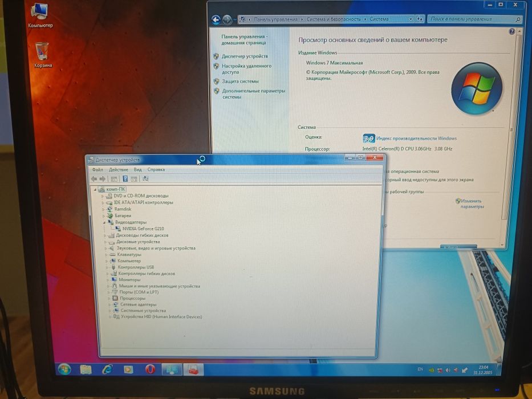This screenshot has height=399, width=532.
Task: Click the Forward arrow in Device Manager toolbar
Action: (102, 179)
